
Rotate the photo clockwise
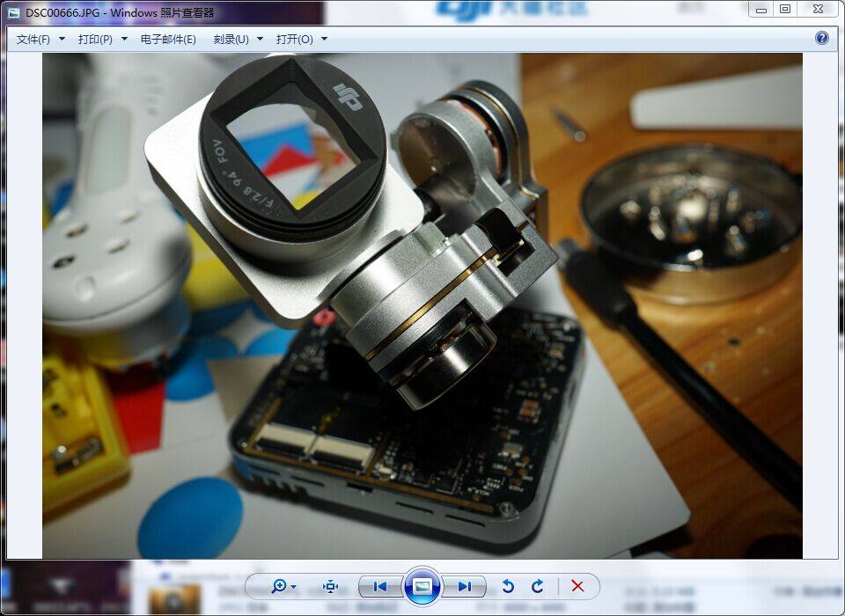537,586
